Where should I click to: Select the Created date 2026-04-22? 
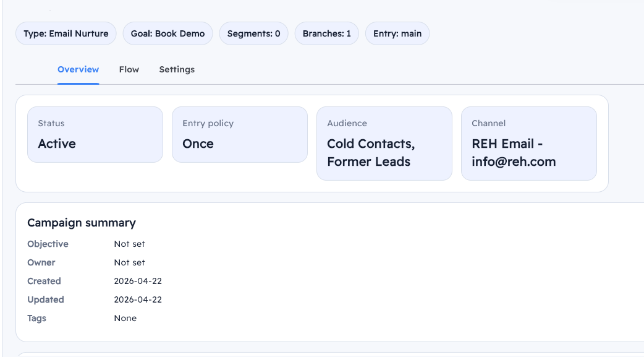coord(138,281)
